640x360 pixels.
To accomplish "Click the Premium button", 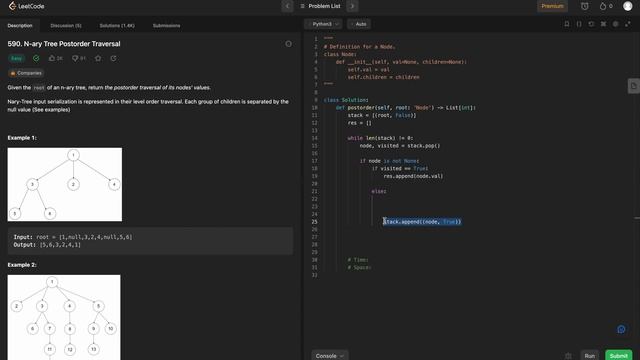I will [x=552, y=6].
